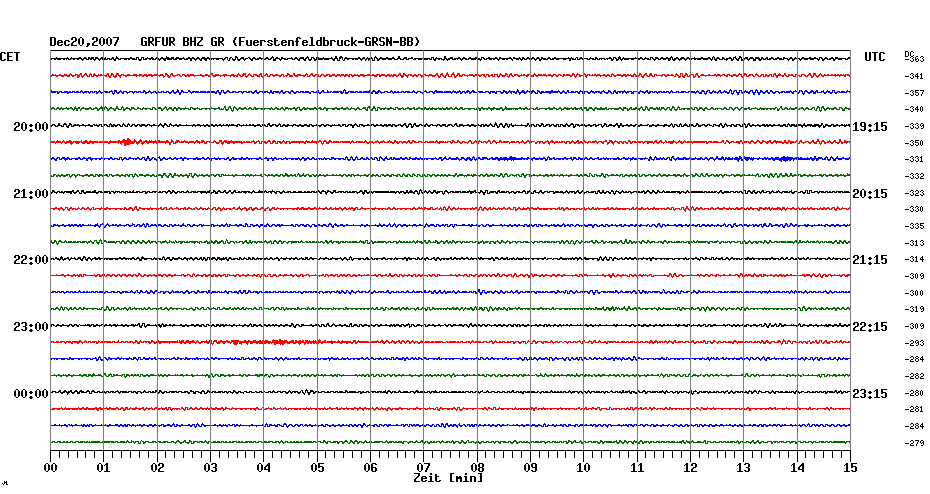930x494 pixels.
Task: Click the '15' minute axis label
Action: pyautogui.click(x=850, y=468)
